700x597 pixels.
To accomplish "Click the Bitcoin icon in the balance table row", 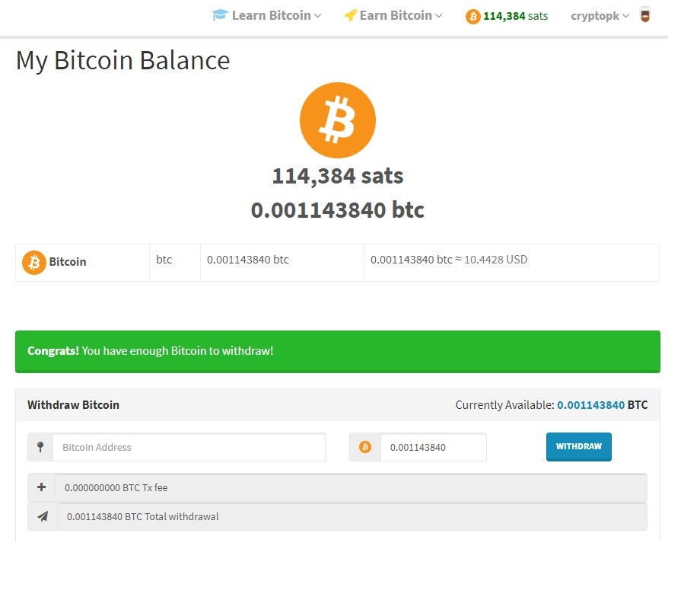I will 34,262.
